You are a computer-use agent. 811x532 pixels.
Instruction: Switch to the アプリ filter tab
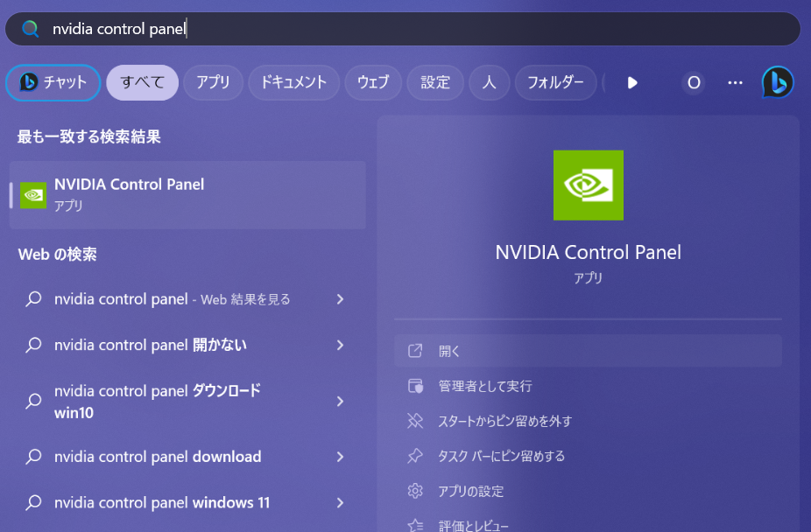pyautogui.click(x=213, y=82)
